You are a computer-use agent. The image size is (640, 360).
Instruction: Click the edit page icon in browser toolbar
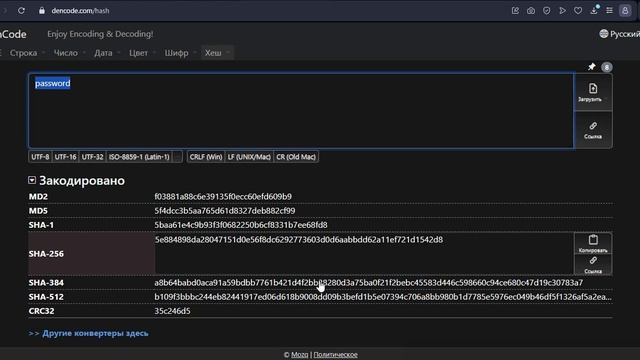pyautogui.click(x=515, y=11)
